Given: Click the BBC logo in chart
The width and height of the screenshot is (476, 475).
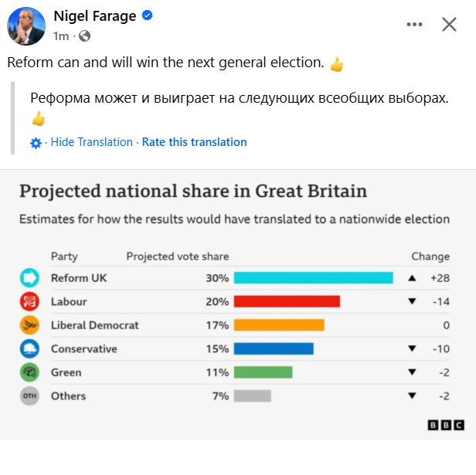Looking at the screenshot, I should point(446,425).
